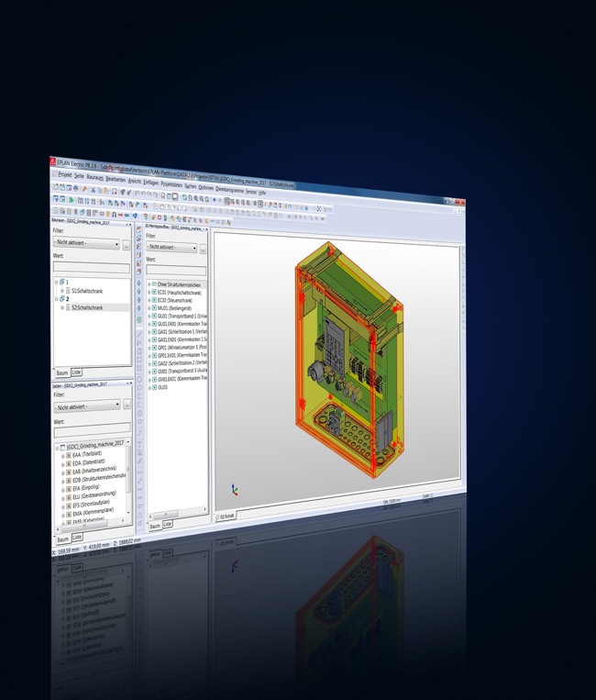Switch to Liste tab in Seiten panel

tap(77, 537)
